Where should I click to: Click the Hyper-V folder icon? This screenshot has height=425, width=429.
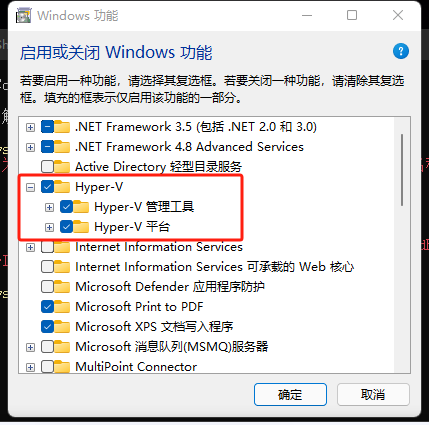tap(62, 187)
